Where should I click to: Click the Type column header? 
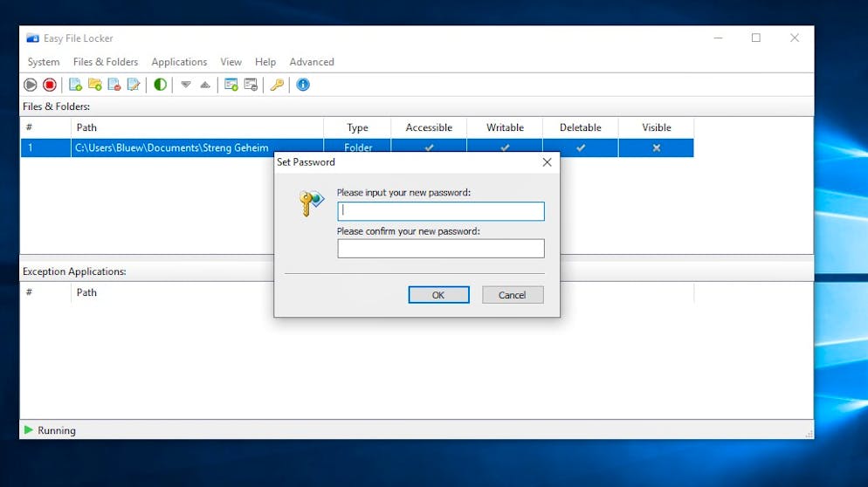[358, 127]
